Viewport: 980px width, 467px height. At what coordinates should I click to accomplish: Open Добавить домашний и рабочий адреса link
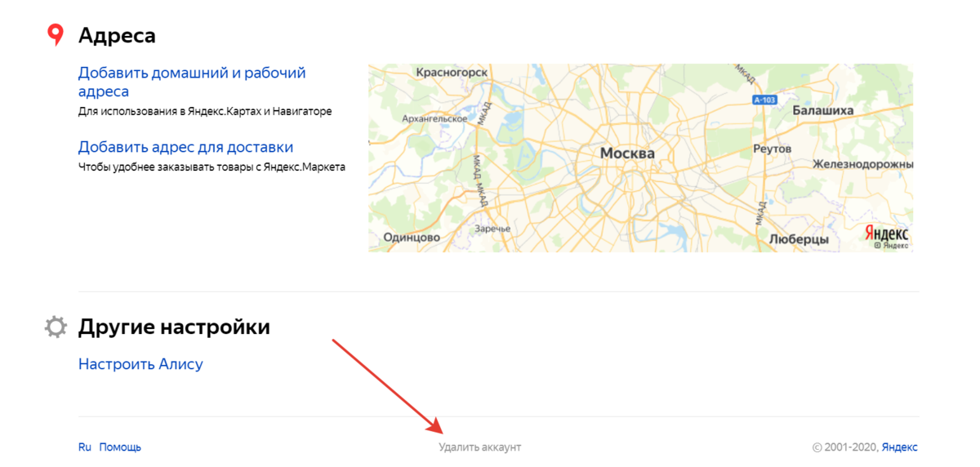click(x=191, y=82)
